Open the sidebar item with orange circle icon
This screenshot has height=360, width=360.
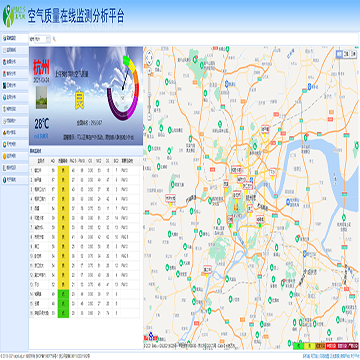14,156
